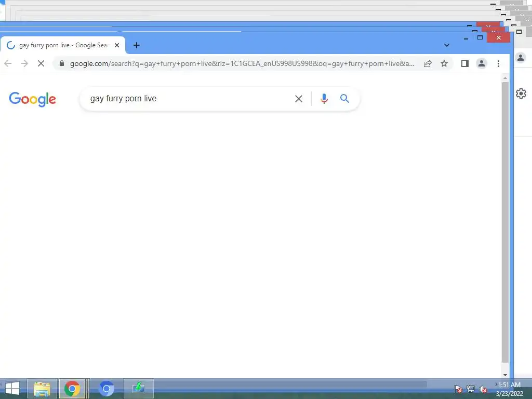The height and width of the screenshot is (399, 532).
Task: Open settings gear in the background window
Action: coord(521,94)
